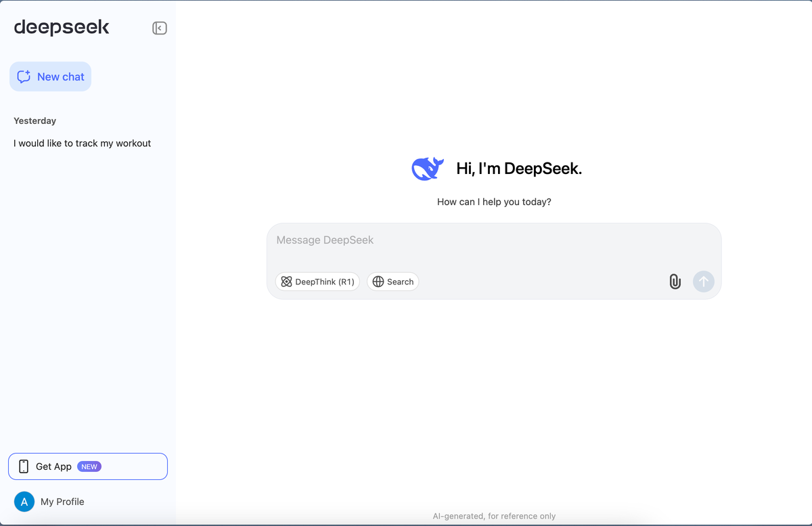This screenshot has height=526, width=812.
Task: Open the profile avatar labeled A
Action: point(24,502)
